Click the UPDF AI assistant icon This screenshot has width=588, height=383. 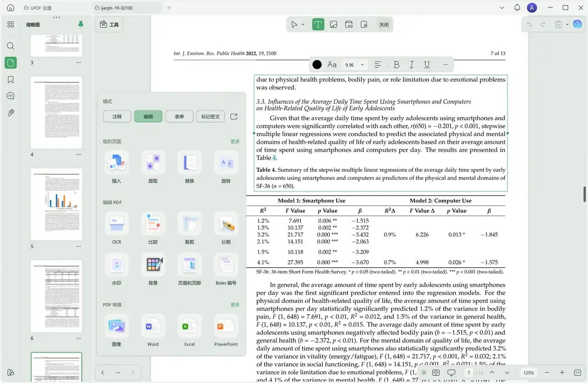point(577,24)
